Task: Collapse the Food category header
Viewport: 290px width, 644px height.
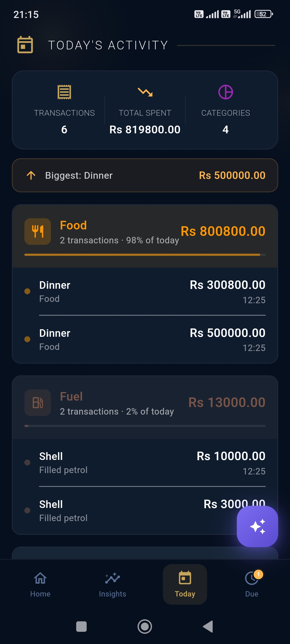Action: click(x=145, y=236)
